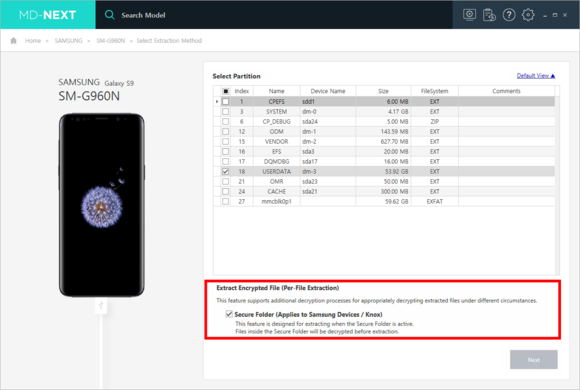
Task: Check the OMR partition checkbox
Action: point(226,181)
